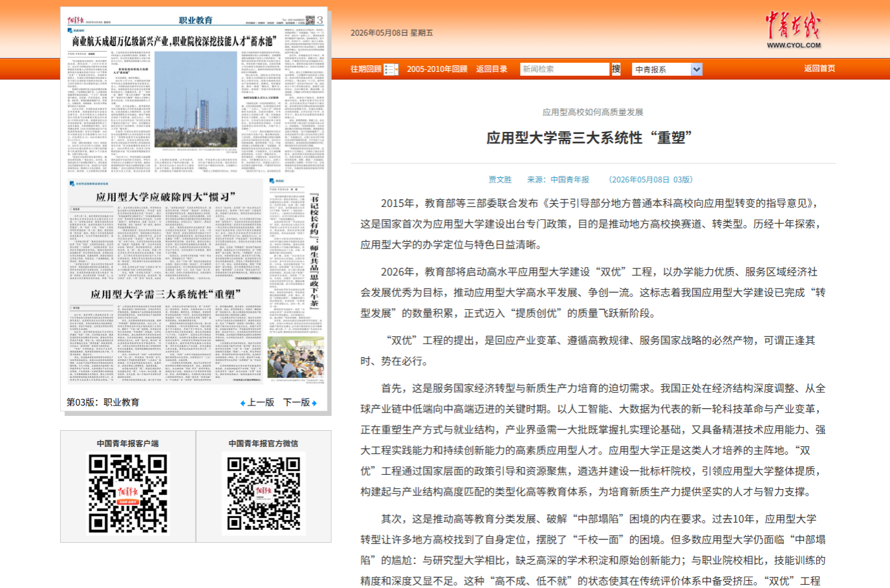Click 返回首页 in the orange bar

(819, 69)
